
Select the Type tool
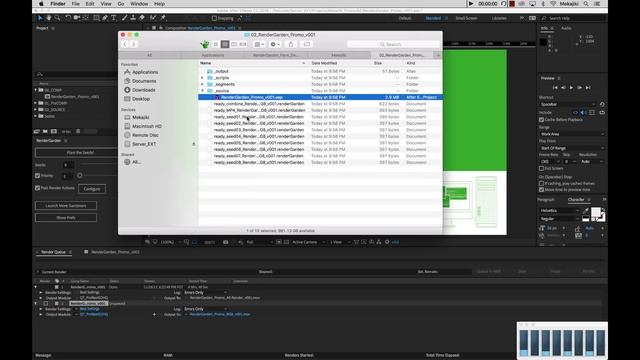113,18
